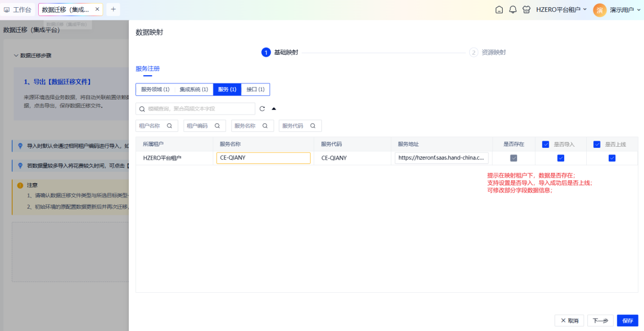Click search icon in 服务代码 filter
This screenshot has height=331, width=644.
point(313,126)
